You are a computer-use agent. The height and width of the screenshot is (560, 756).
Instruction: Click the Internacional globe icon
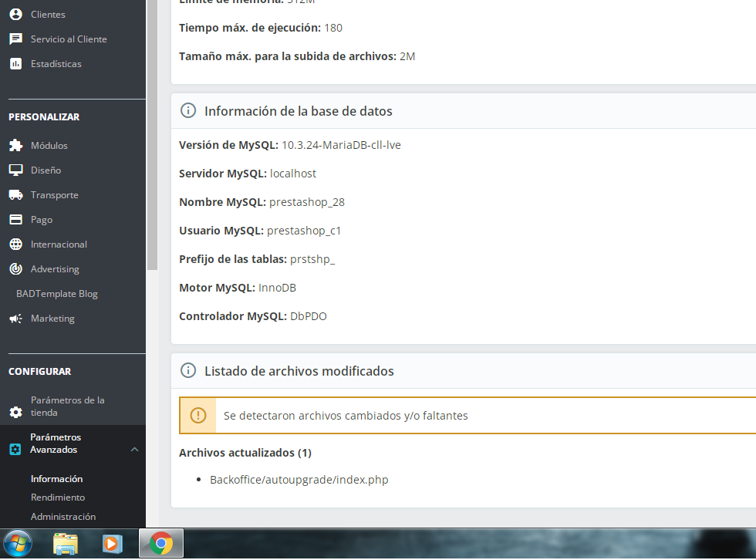16,245
